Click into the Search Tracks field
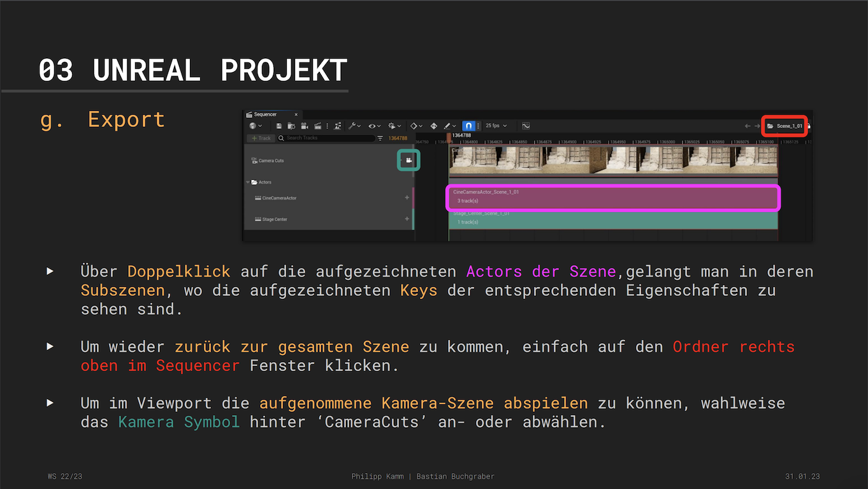868x489 pixels. point(328,138)
